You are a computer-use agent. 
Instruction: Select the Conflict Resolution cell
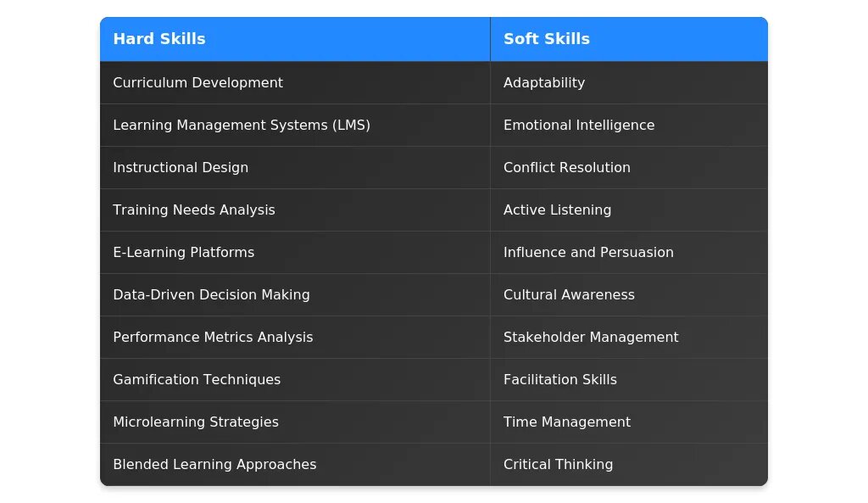(567, 168)
